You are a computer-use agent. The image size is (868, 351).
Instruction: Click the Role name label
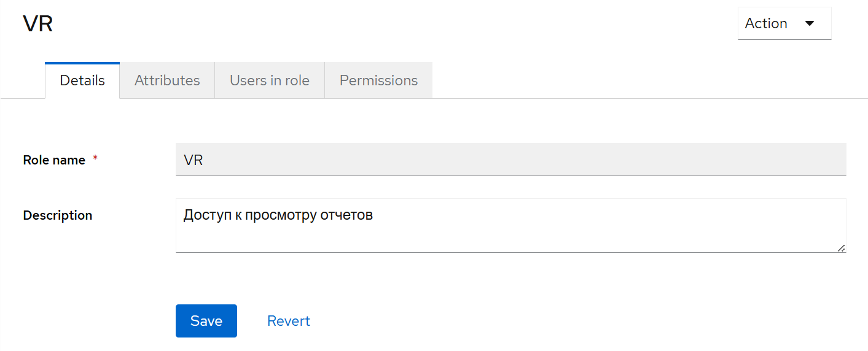pos(54,160)
